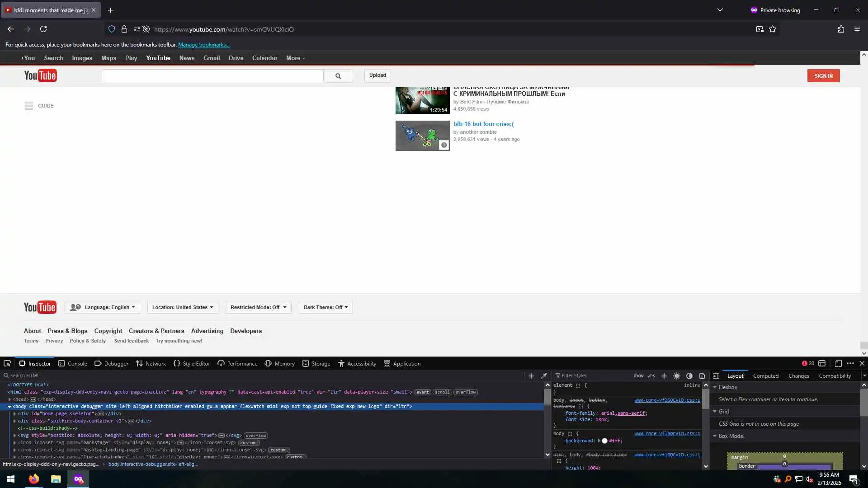The width and height of the screenshot is (868, 488).
Task: Open the bfb 16 but four cries video thumbnail
Action: 422,136
